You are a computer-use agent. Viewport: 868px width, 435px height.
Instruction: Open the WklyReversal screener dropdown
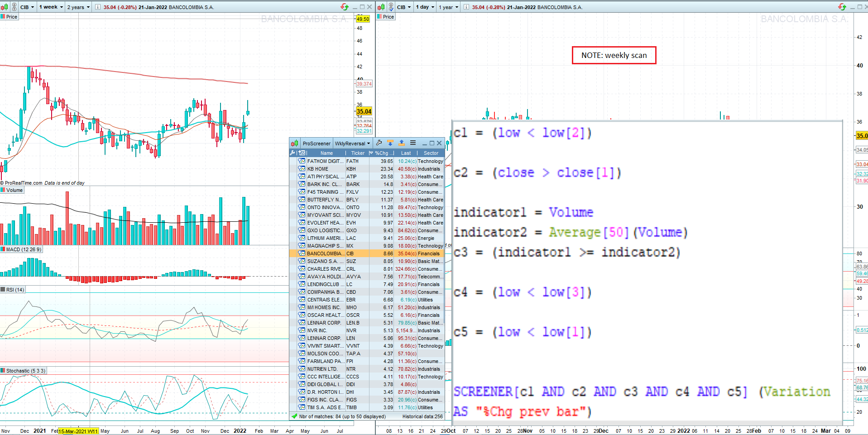coord(353,143)
